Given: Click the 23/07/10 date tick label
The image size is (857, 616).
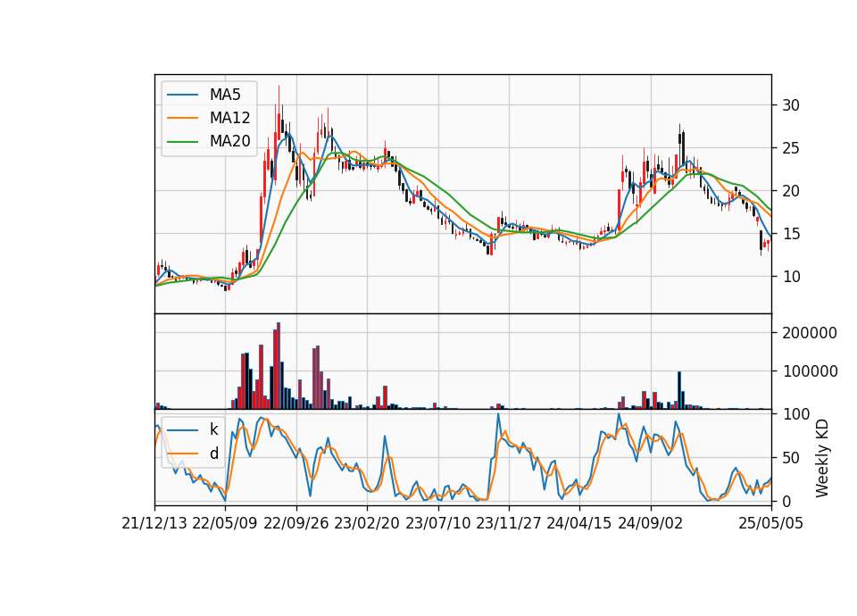Looking at the screenshot, I should point(437,523).
